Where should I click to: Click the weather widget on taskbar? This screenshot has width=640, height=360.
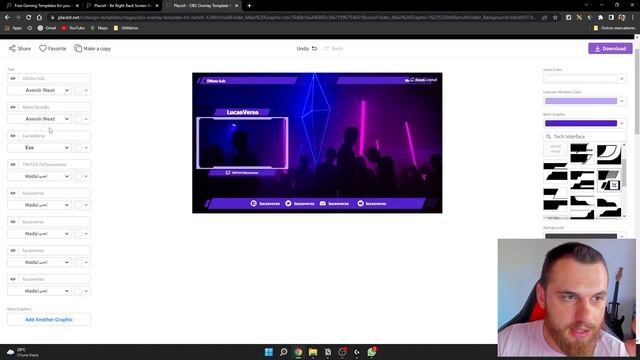coord(23,352)
